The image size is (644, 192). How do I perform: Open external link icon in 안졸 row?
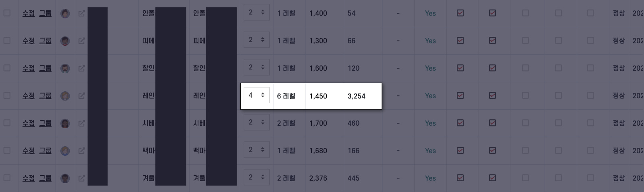coord(82,13)
